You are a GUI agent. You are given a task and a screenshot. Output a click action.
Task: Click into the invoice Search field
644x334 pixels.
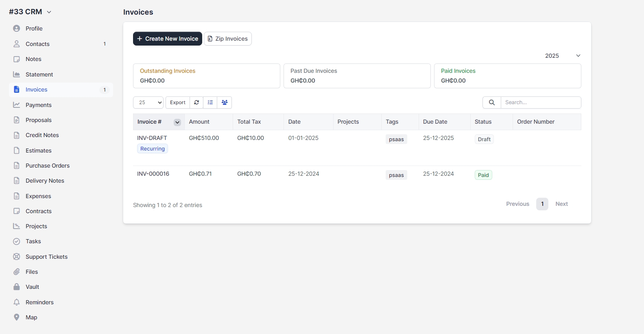click(x=540, y=103)
